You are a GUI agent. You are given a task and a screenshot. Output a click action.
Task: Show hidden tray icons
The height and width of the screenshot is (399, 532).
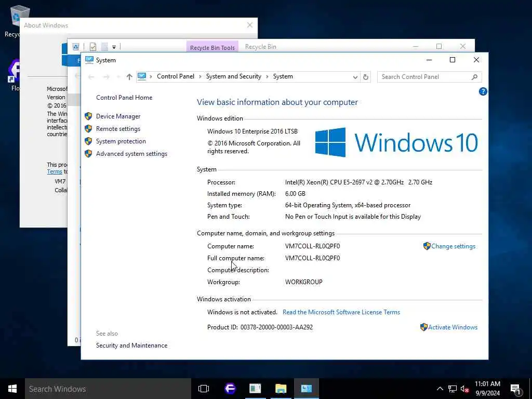coord(440,389)
